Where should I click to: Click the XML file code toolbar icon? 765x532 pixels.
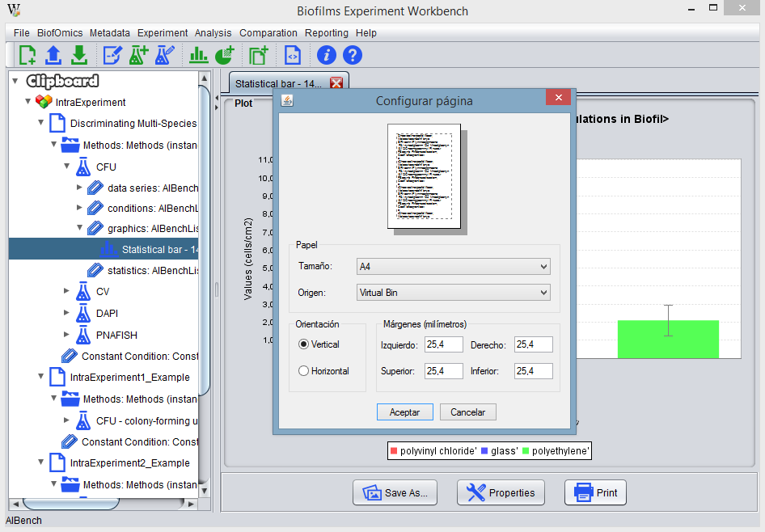[292, 55]
